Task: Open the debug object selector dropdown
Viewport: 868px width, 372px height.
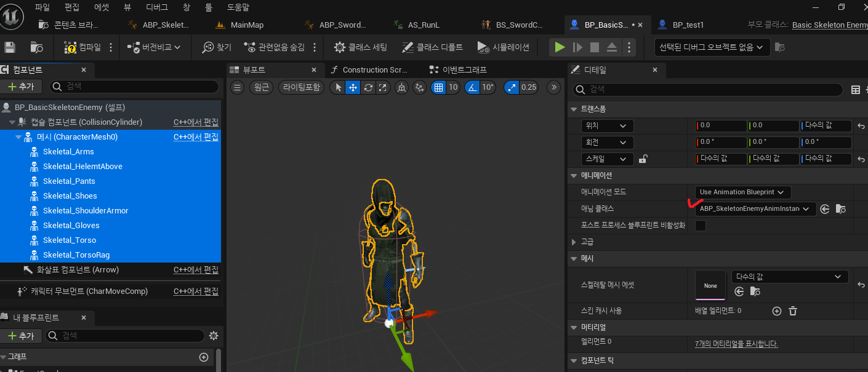Action: tap(711, 47)
